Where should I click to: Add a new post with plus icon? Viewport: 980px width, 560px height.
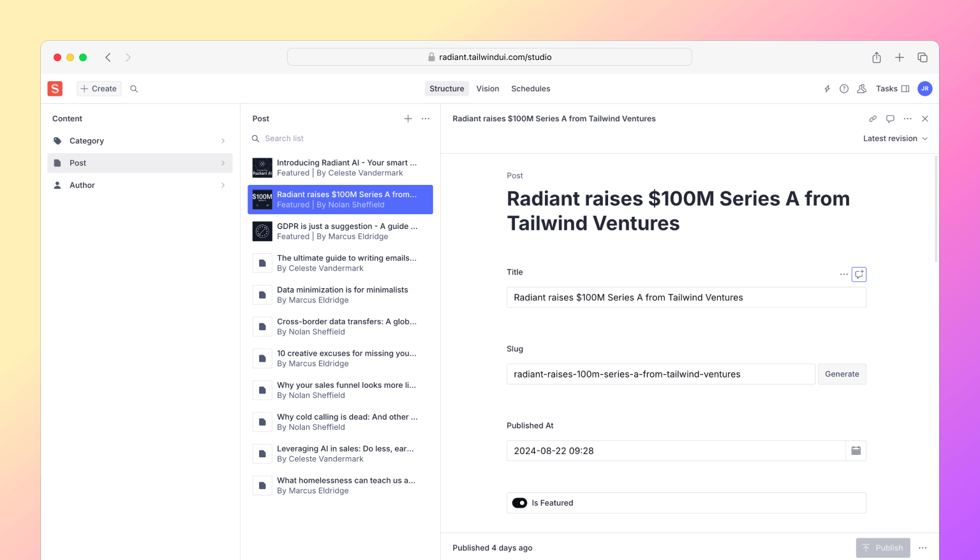[x=408, y=119]
